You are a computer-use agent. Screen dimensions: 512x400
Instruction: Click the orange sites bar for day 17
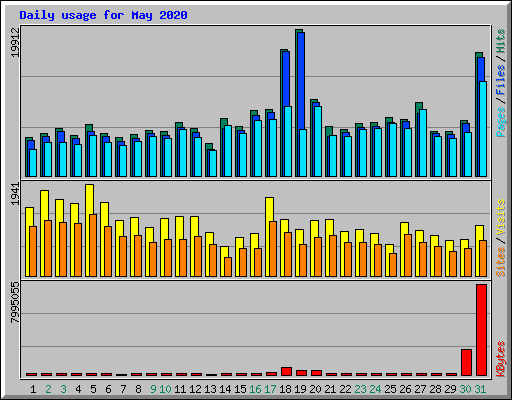point(273,249)
